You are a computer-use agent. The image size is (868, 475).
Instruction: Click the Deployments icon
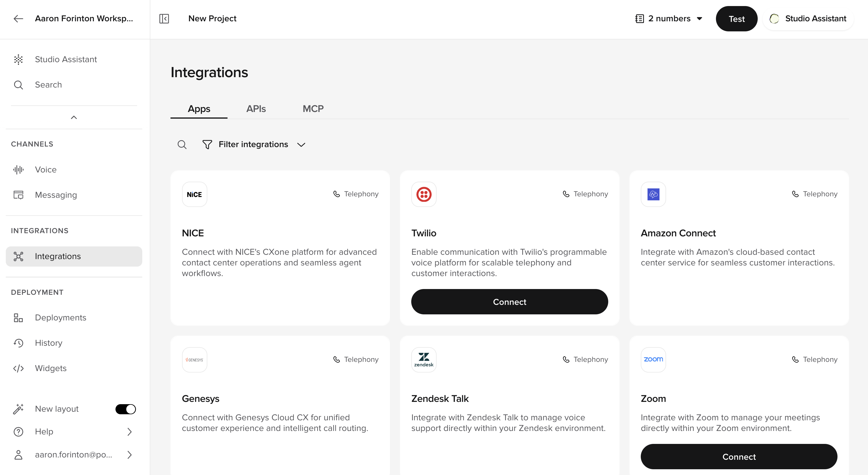[x=18, y=318]
